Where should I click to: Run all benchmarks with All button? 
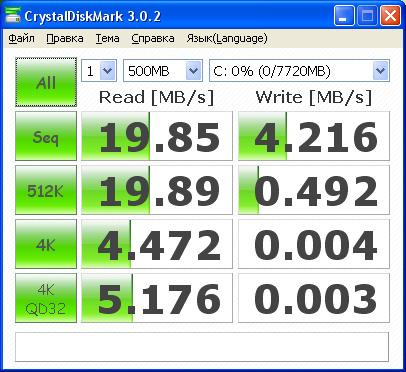point(46,82)
